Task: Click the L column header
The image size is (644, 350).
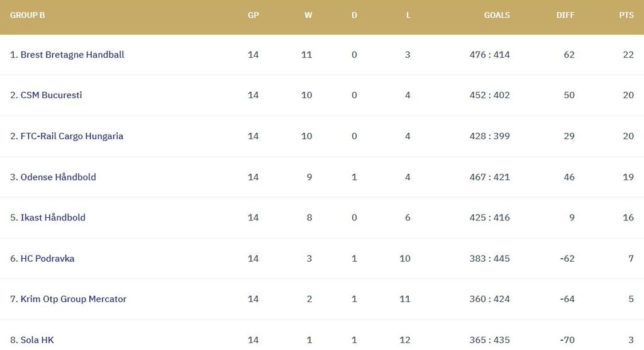Action: pyautogui.click(x=408, y=15)
